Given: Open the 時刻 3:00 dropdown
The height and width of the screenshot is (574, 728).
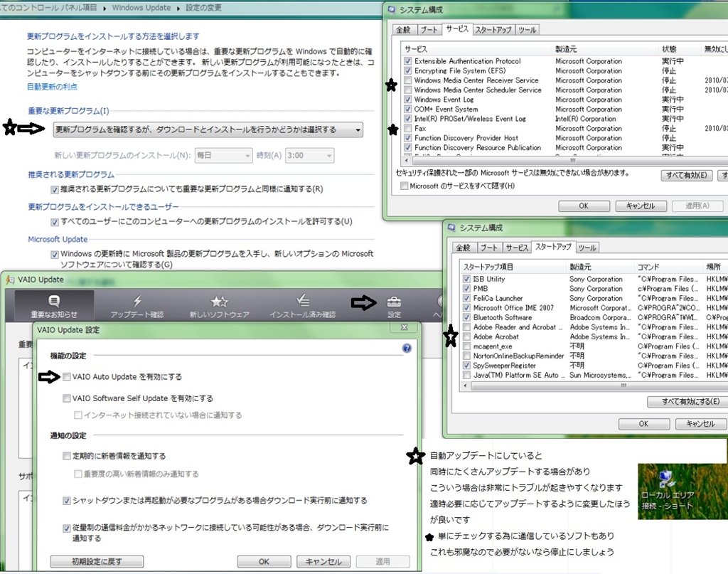Looking at the screenshot, I should [309, 154].
